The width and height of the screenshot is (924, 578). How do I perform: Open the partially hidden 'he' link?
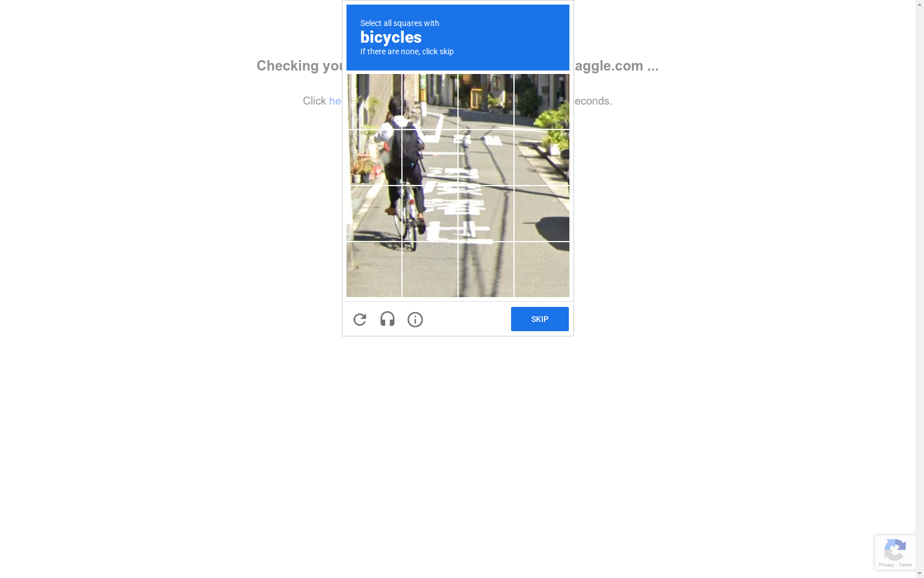tap(335, 101)
